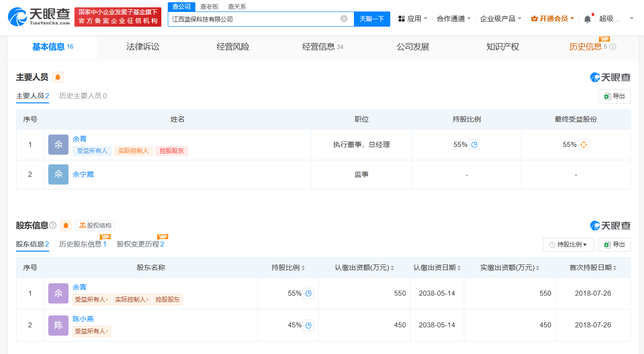Switch to the 查关系 search tab
This screenshot has width=644, height=354.
point(237,6)
